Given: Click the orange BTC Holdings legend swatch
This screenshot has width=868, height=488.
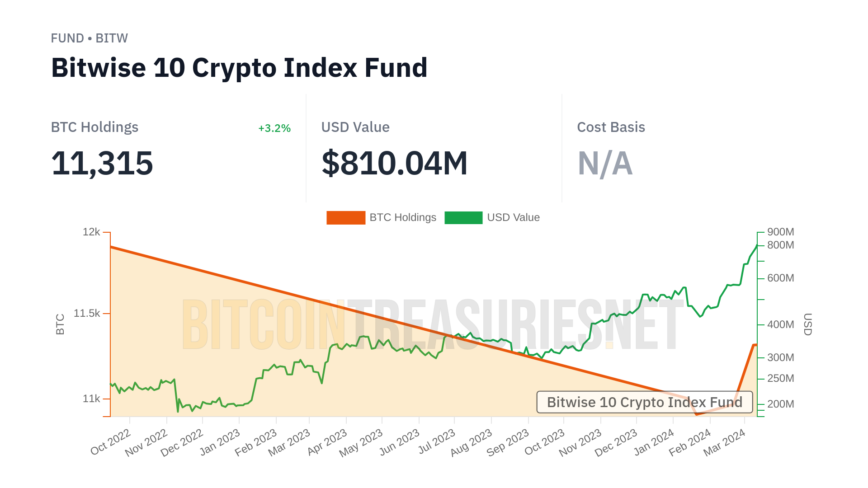Looking at the screenshot, I should pyautogui.click(x=345, y=218).
